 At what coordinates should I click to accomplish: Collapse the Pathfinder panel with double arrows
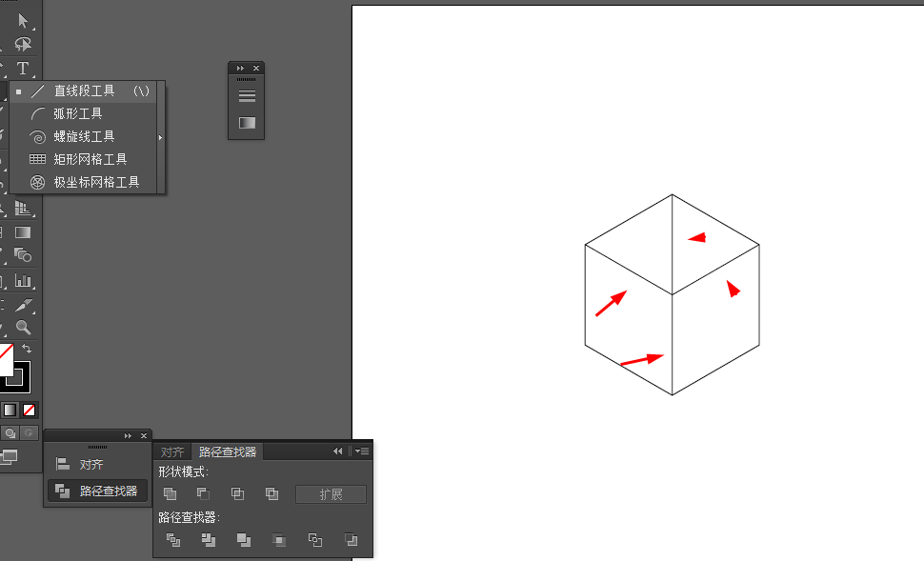tap(337, 451)
